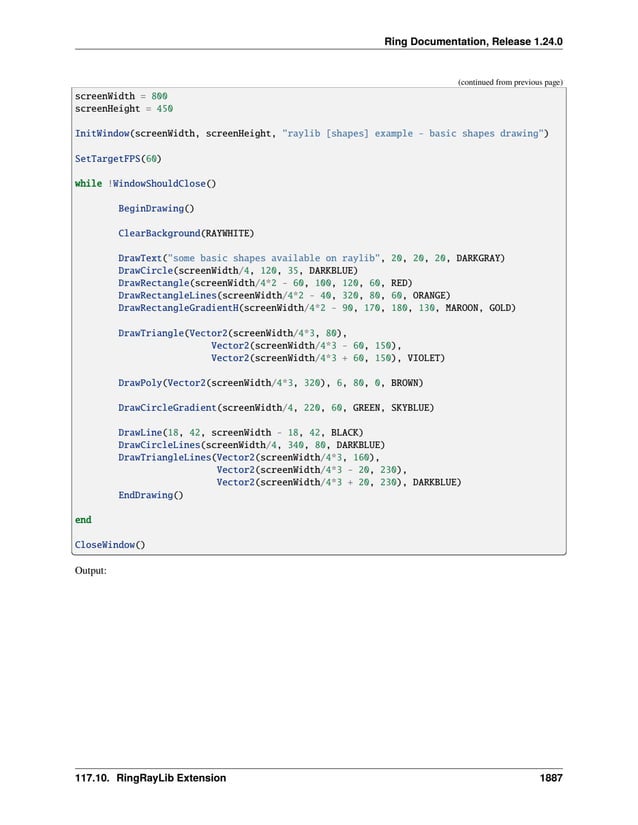Click the '(continued from previous page)' note
The height and width of the screenshot is (825, 638).
click(x=510, y=82)
